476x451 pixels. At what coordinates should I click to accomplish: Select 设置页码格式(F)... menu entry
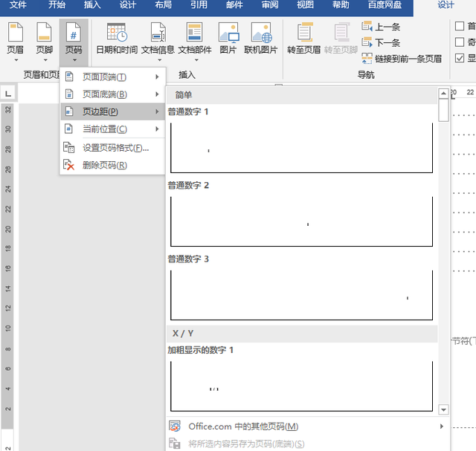[x=112, y=148]
